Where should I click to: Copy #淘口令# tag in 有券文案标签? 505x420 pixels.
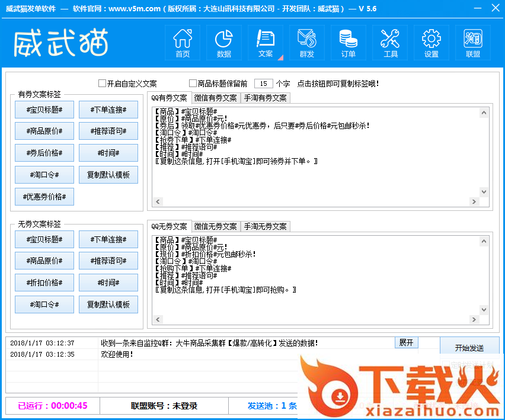point(44,175)
